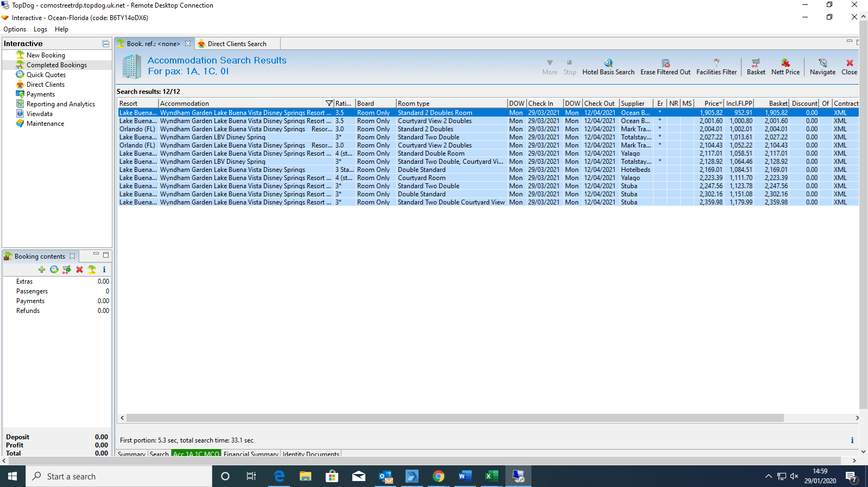
Task: Click the clock icon in Booking contents toolbar
Action: 54,270
